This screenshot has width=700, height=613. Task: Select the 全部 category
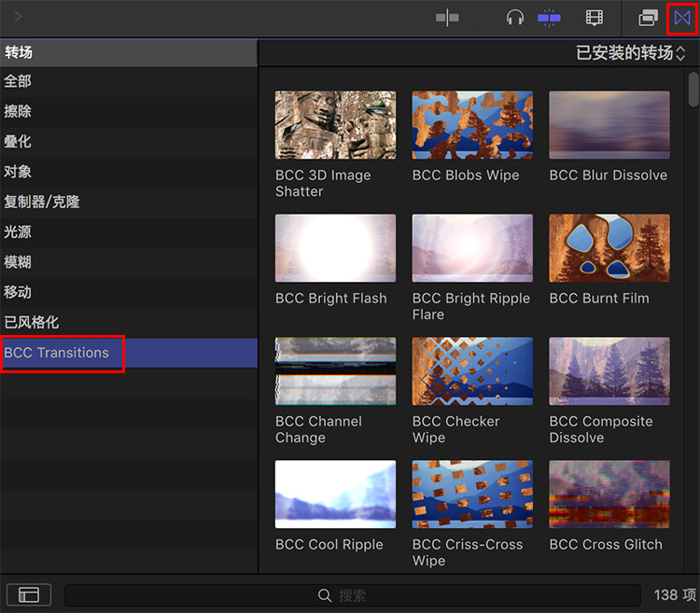(129, 82)
